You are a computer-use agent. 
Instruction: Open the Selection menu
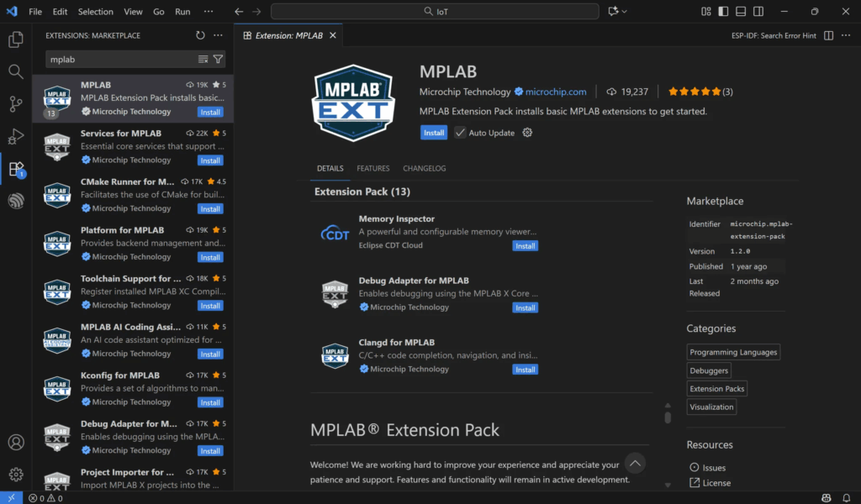pyautogui.click(x=95, y=12)
